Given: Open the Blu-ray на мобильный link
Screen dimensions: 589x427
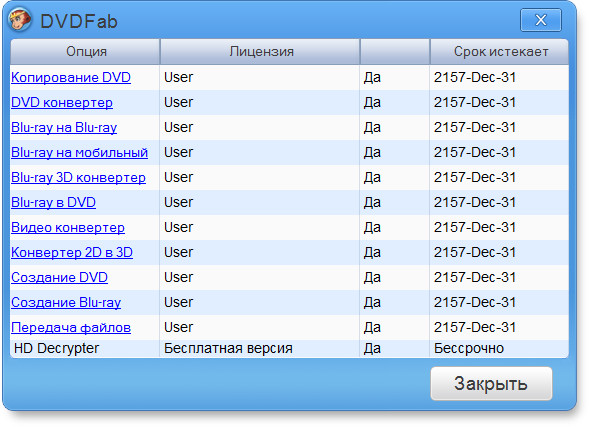Looking at the screenshot, I should (80, 152).
